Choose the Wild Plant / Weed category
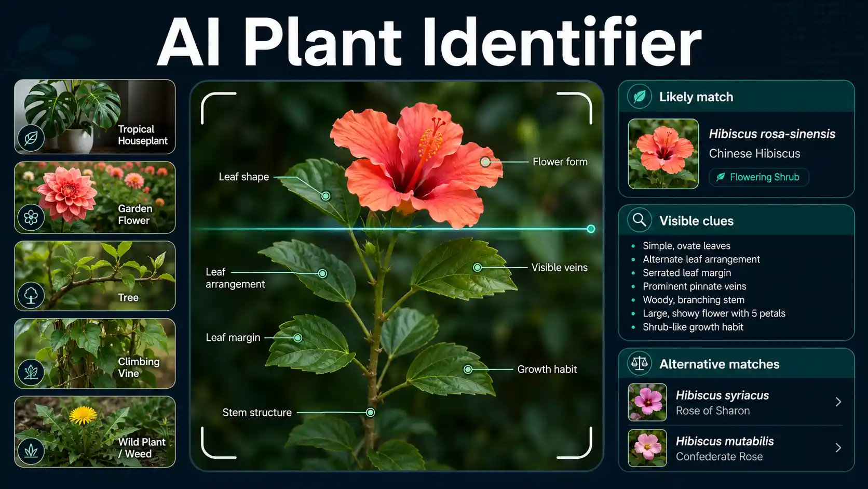Viewport: 868px width, 489px height. click(x=94, y=432)
